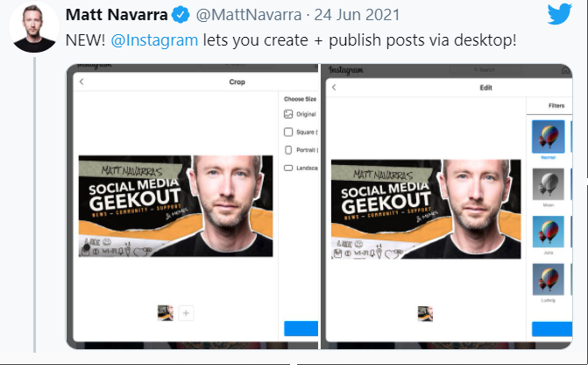Image resolution: width=588 pixels, height=365 pixels.
Task: Select the Portrait crop option
Action: point(301,150)
